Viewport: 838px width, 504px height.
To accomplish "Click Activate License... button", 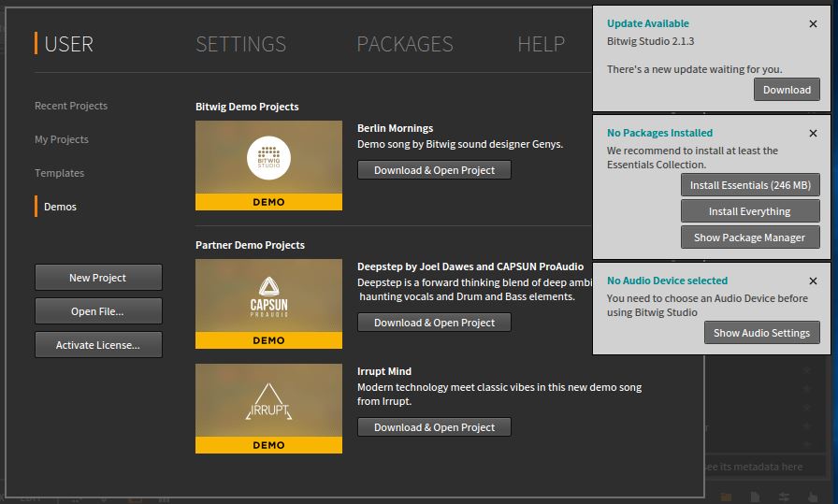I will (98, 345).
